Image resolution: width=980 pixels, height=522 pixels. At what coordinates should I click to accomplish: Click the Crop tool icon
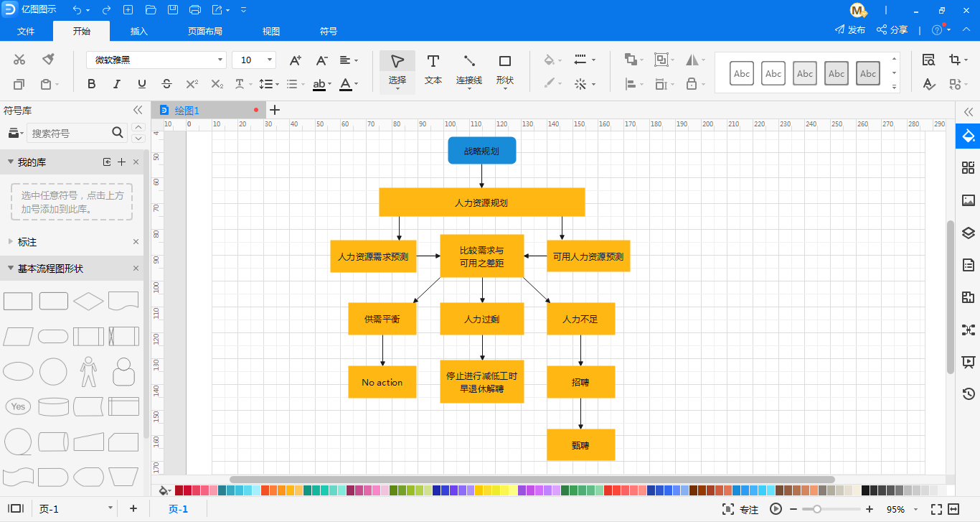pos(954,60)
